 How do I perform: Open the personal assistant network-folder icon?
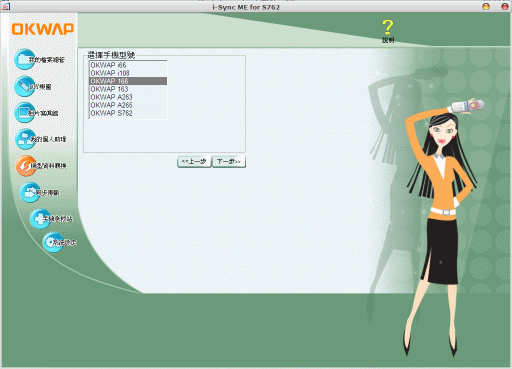coord(25,139)
